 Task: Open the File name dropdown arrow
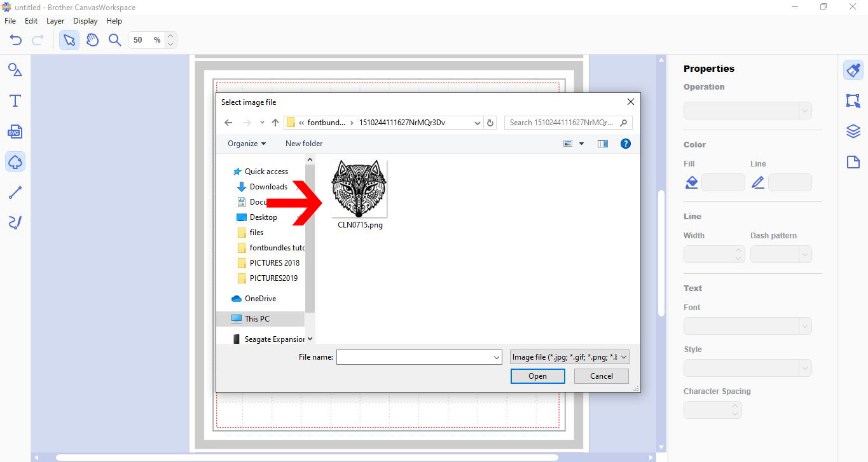point(497,358)
